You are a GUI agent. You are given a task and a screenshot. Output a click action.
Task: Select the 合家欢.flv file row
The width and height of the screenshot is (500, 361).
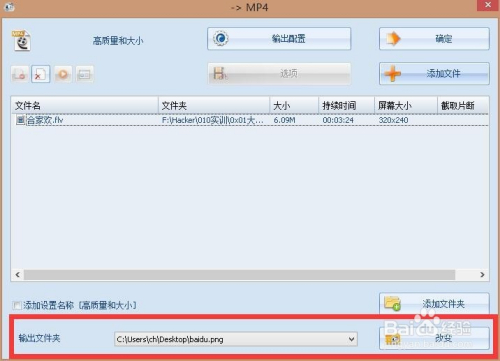coord(250,120)
